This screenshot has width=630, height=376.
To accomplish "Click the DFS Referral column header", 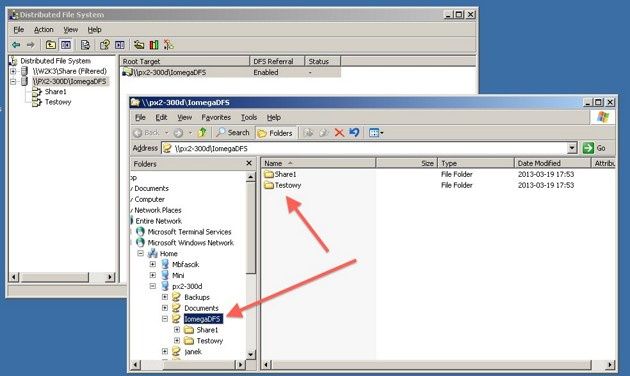I will (x=277, y=61).
